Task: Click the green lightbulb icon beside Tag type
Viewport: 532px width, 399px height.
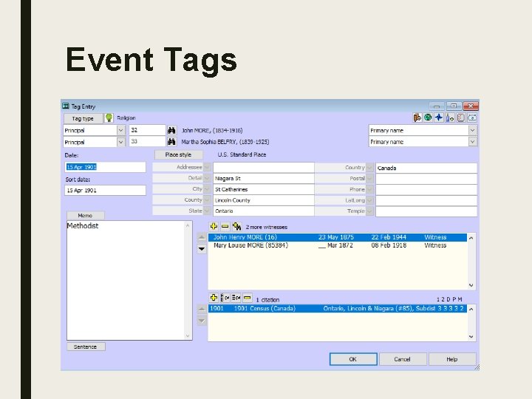Action: (x=109, y=117)
